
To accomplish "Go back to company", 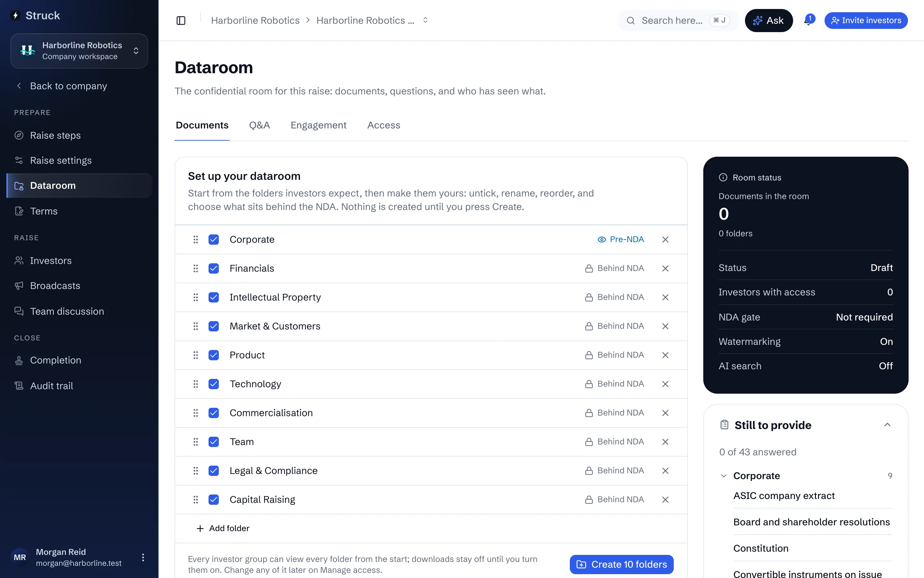I will point(68,86).
